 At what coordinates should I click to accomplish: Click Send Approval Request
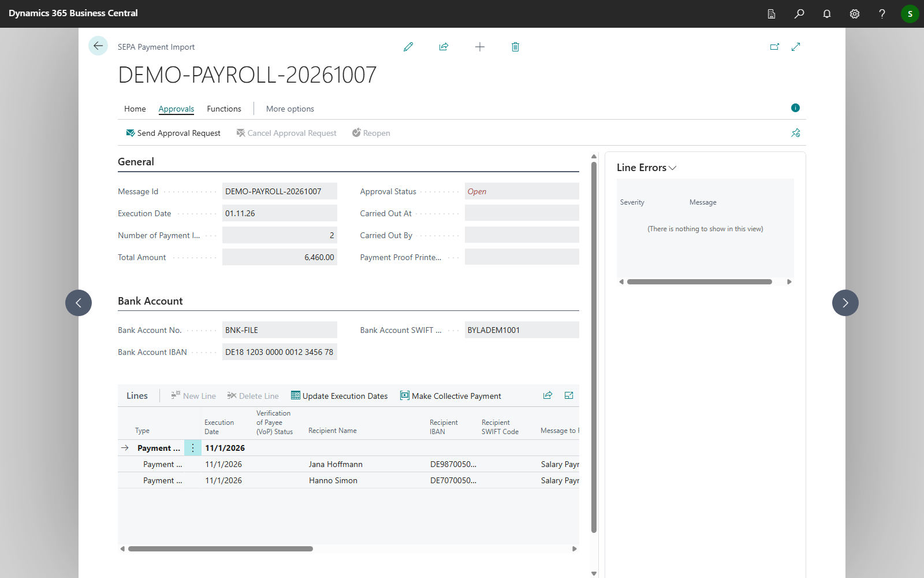pos(173,133)
